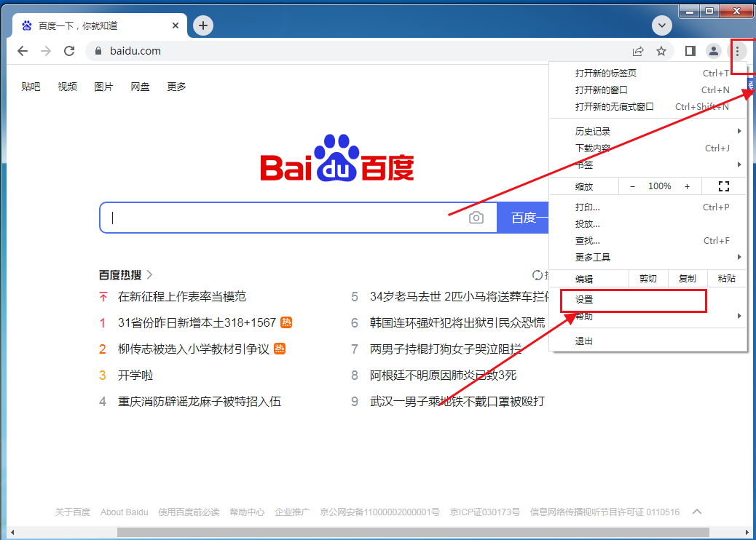Screen dimensions: 756x540
Task: Open the tab search dropdown arrow
Action: 662,25
